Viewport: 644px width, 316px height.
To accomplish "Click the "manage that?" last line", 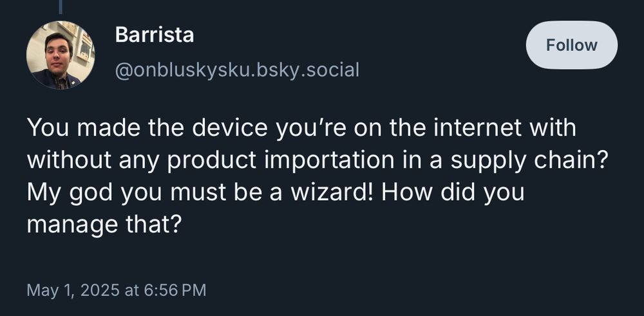I will click(x=104, y=225).
